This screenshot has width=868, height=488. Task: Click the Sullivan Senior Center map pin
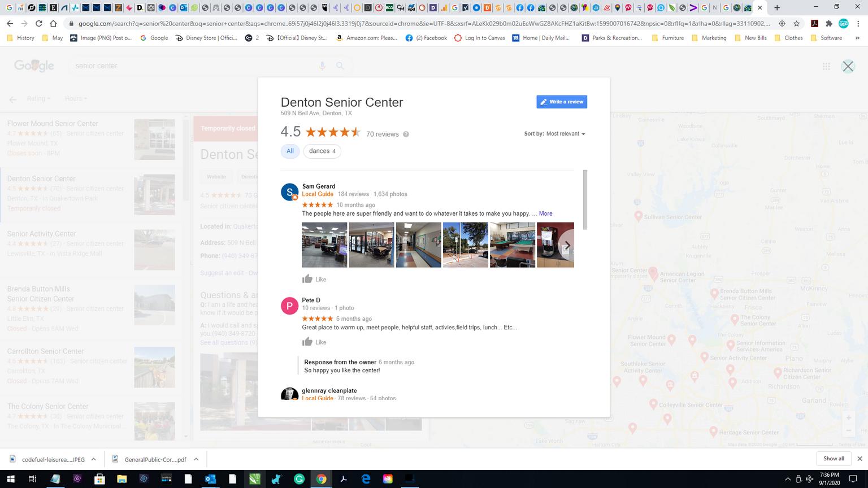tap(638, 216)
